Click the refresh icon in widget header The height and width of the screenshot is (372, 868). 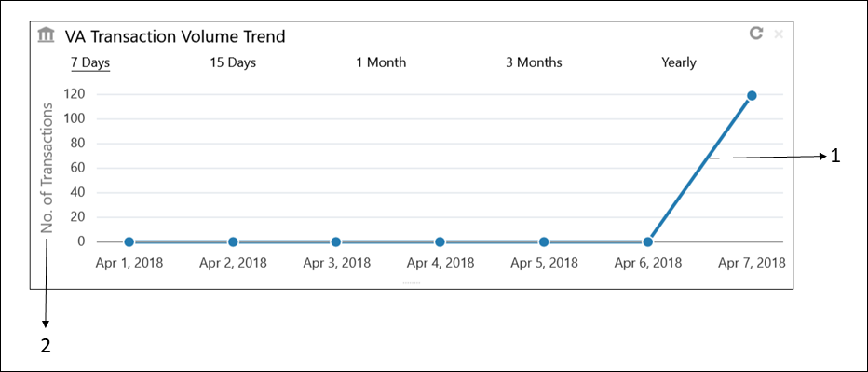pyautogui.click(x=755, y=34)
